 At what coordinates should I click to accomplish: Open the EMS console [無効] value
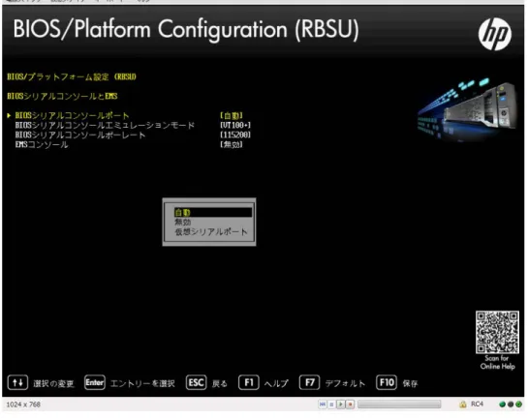click(232, 144)
